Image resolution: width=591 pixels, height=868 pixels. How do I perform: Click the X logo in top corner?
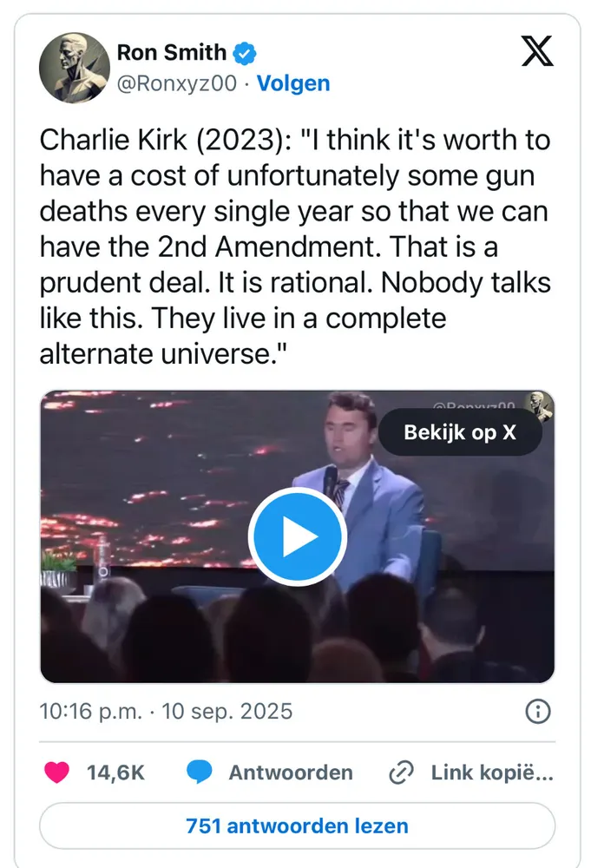pyautogui.click(x=536, y=51)
